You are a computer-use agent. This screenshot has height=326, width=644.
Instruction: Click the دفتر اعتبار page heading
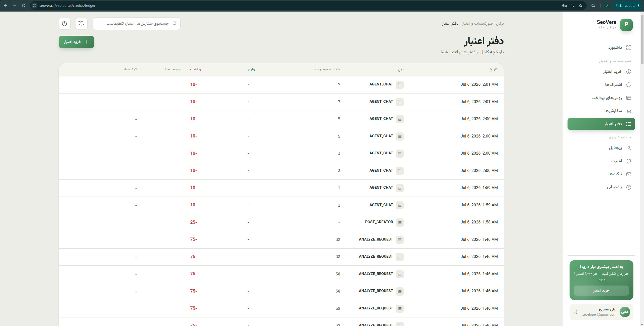click(x=484, y=41)
